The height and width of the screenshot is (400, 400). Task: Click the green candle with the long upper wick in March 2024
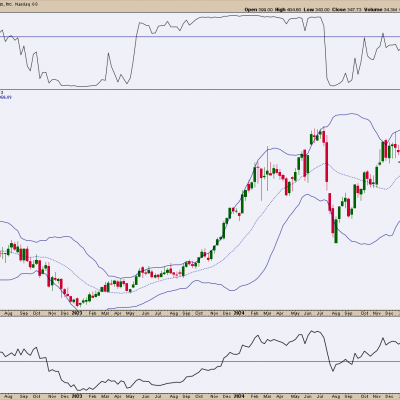(x=267, y=168)
